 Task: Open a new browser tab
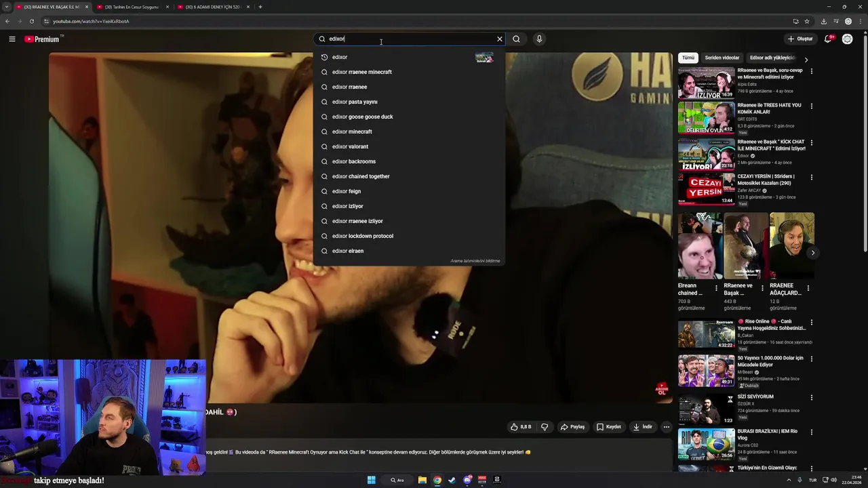pos(260,7)
